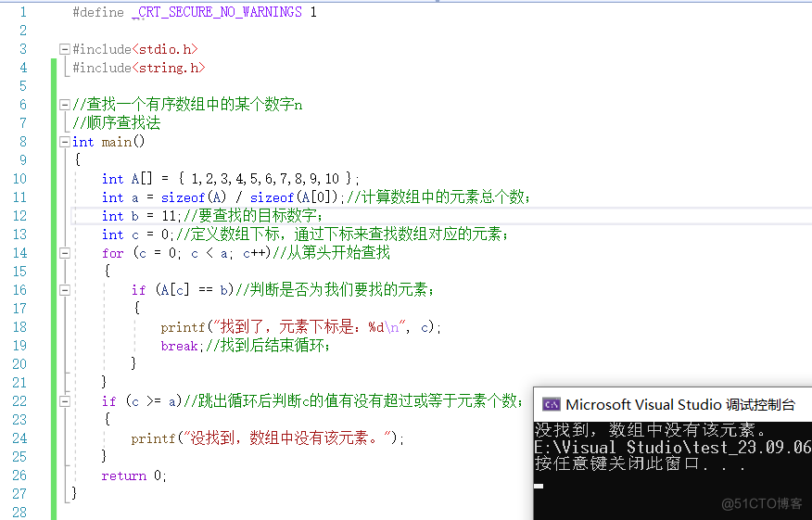The image size is (812, 520).
Task: Click the comment 找到后结束循环
Action: click(x=273, y=346)
